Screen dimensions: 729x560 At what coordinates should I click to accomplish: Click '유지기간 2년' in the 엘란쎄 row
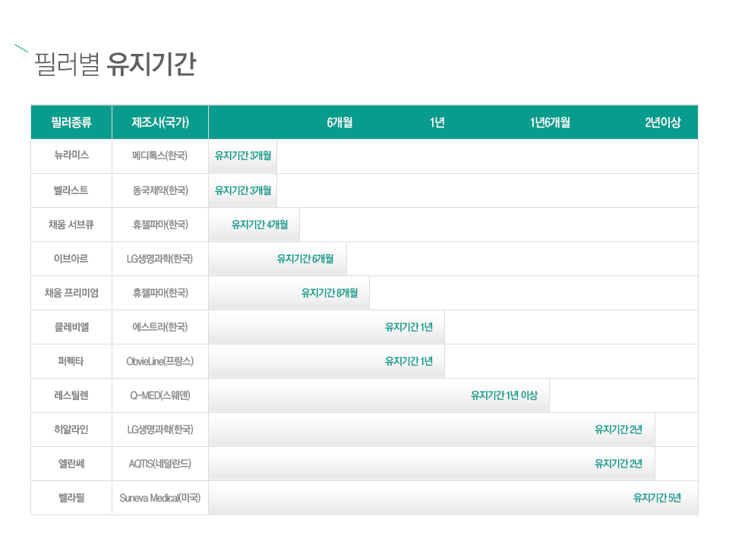point(618,464)
